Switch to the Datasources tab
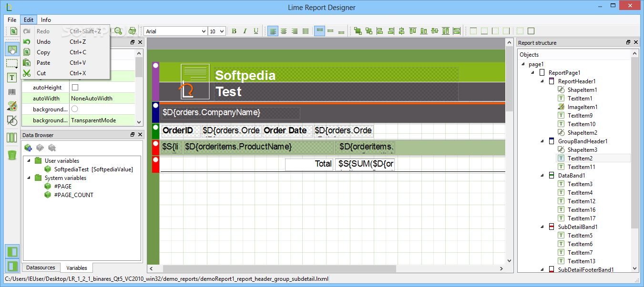 [x=41, y=267]
